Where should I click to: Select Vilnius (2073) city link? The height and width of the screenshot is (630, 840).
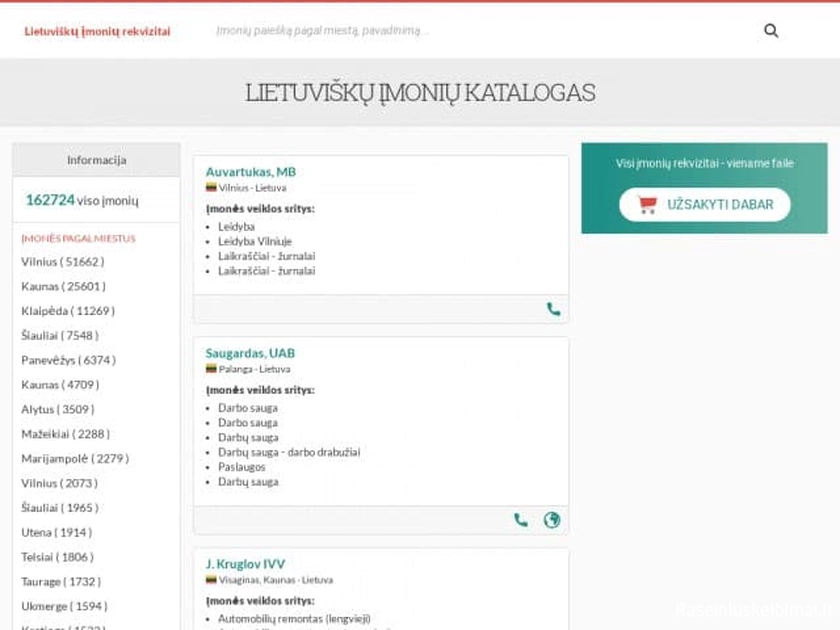tap(59, 484)
